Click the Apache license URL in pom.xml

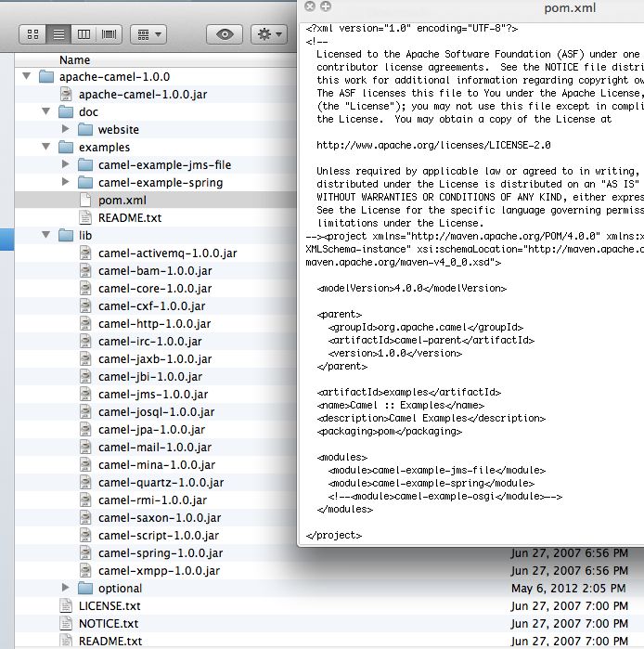coord(433,145)
